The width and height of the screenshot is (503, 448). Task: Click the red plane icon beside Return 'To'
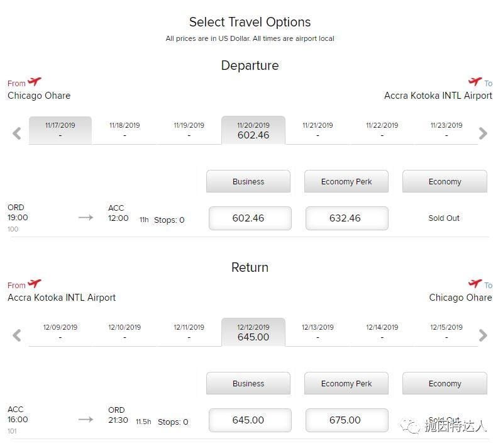coord(475,284)
